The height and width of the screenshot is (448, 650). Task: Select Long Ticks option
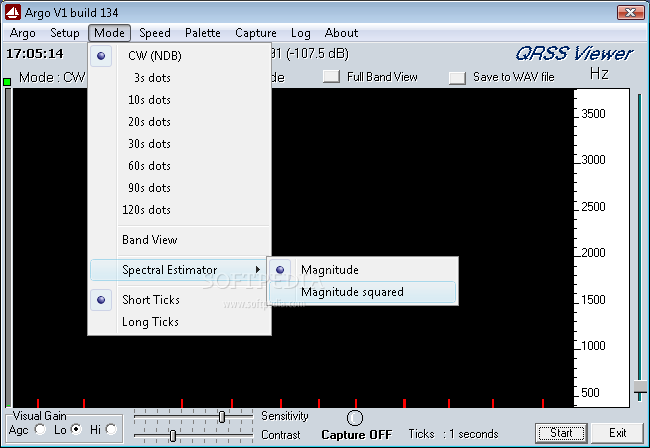point(179,322)
